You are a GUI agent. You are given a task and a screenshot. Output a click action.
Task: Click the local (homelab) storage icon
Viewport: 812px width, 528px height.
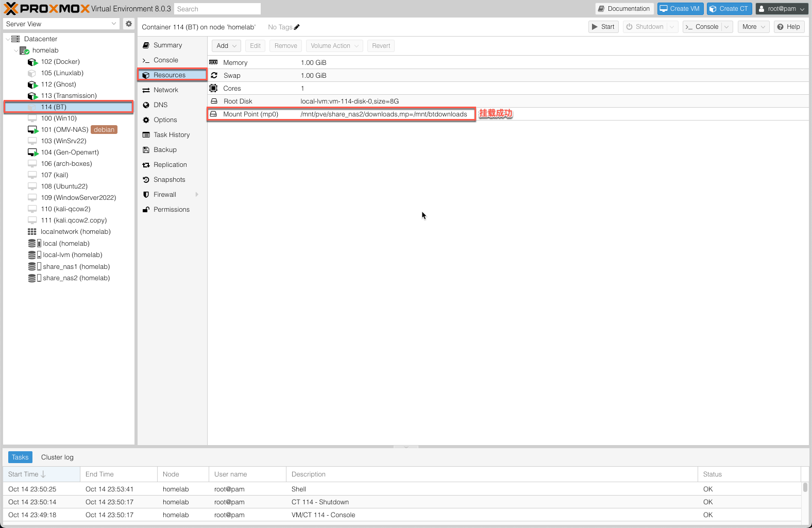coord(35,243)
